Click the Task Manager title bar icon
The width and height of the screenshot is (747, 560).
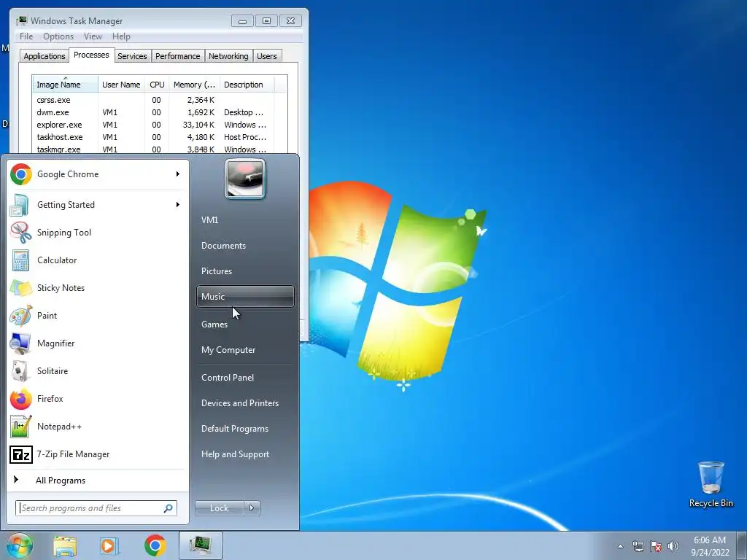tap(21, 20)
